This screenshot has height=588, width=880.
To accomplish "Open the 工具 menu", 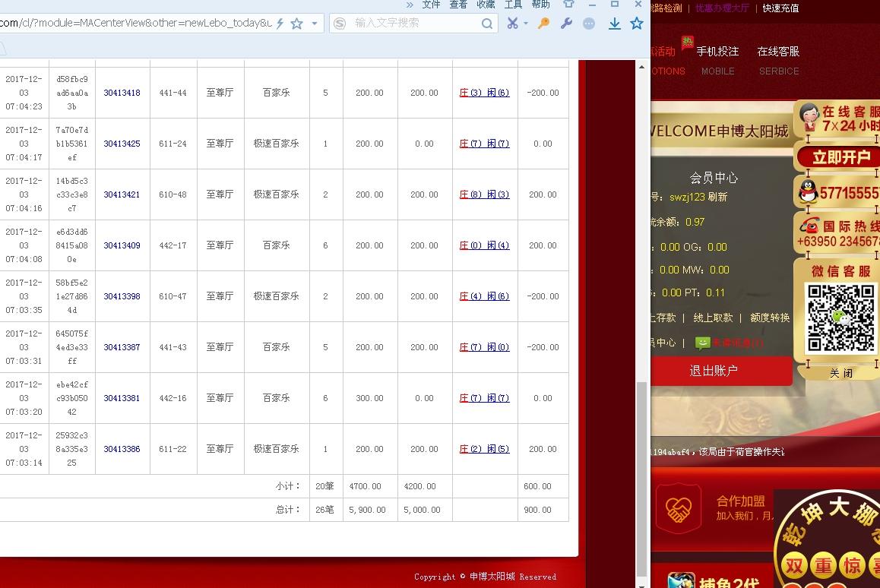I will click(x=513, y=5).
